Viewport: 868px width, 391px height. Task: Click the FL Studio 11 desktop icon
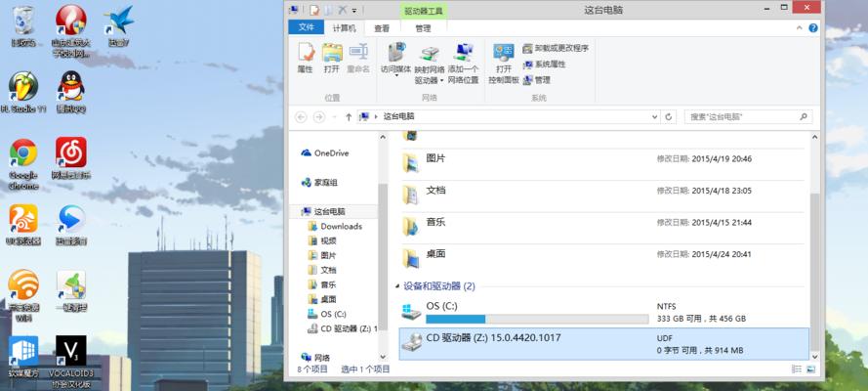23,93
